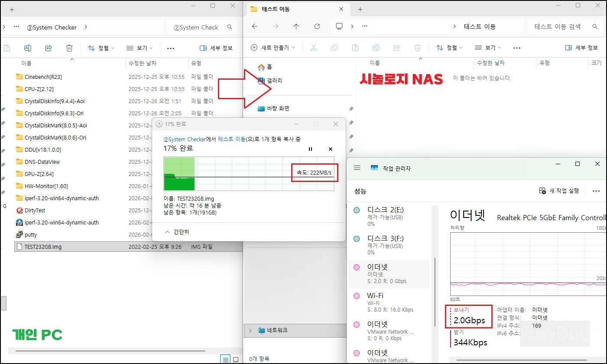This screenshot has width=607, height=364.
Task: Open Task Manager hamburger navigation menu
Action: click(357, 168)
